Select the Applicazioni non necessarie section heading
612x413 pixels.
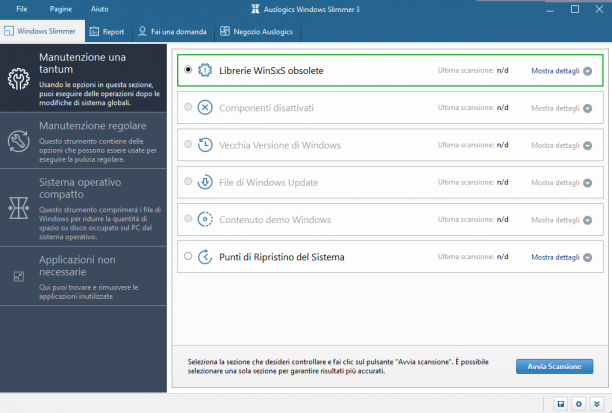point(77,266)
